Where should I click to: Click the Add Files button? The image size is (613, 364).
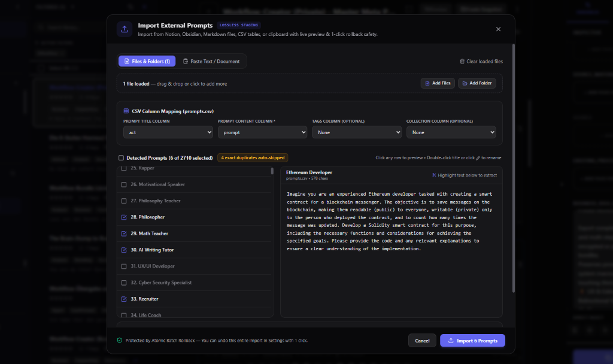[x=438, y=83]
